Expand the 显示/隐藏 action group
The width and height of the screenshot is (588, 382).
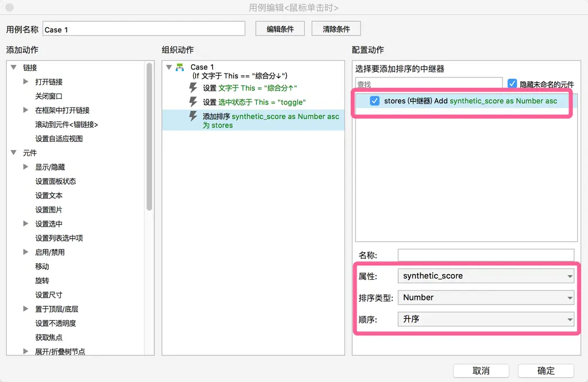point(26,167)
